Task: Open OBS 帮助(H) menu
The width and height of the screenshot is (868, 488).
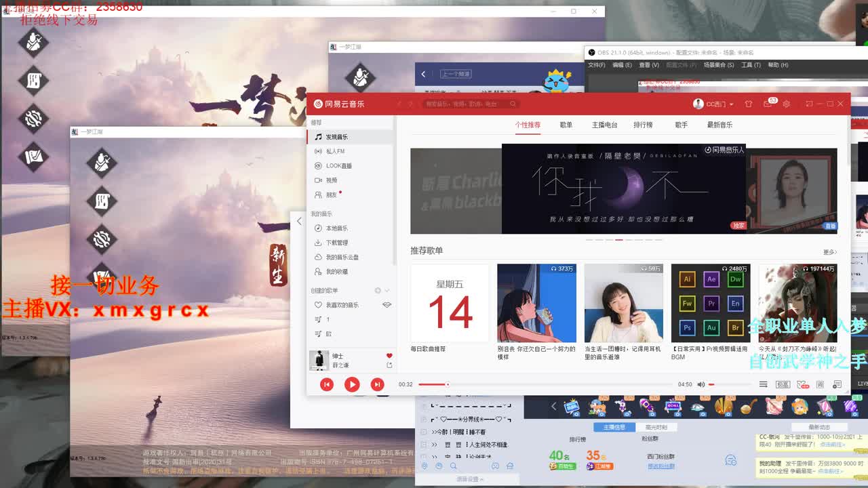Action: pos(778,65)
